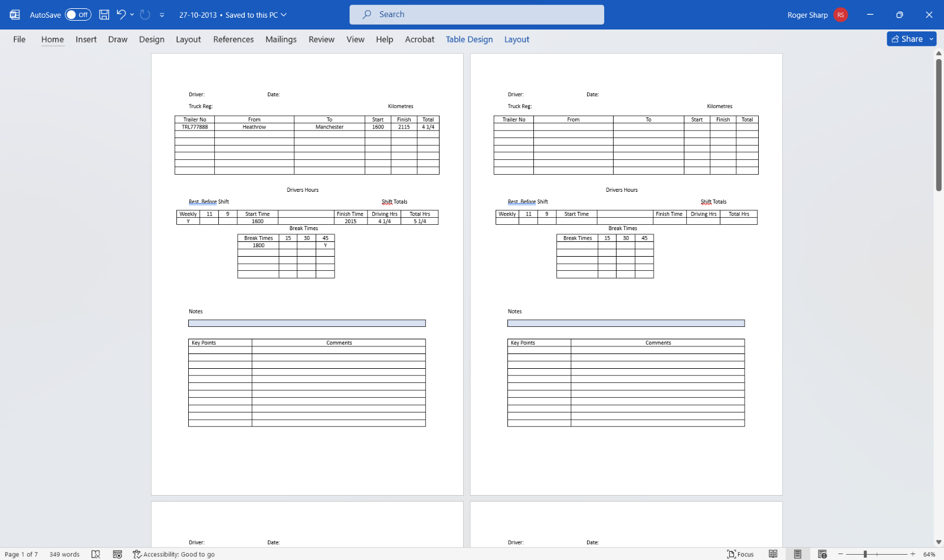Click inside the Search box

[476, 14]
